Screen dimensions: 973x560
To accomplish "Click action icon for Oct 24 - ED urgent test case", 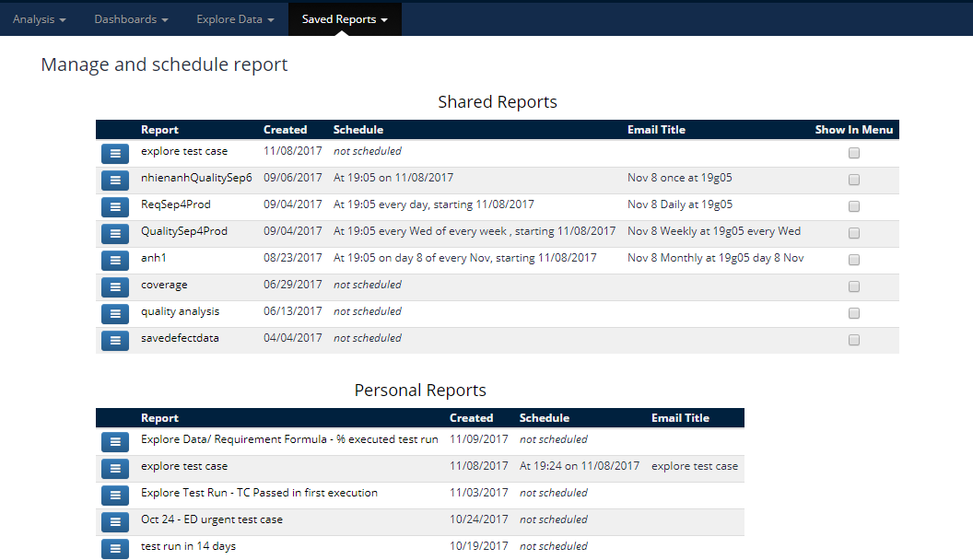I will [x=114, y=521].
